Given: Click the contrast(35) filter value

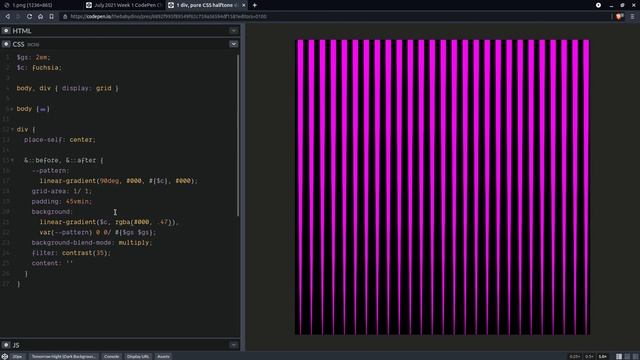Looking at the screenshot, I should tap(85, 253).
